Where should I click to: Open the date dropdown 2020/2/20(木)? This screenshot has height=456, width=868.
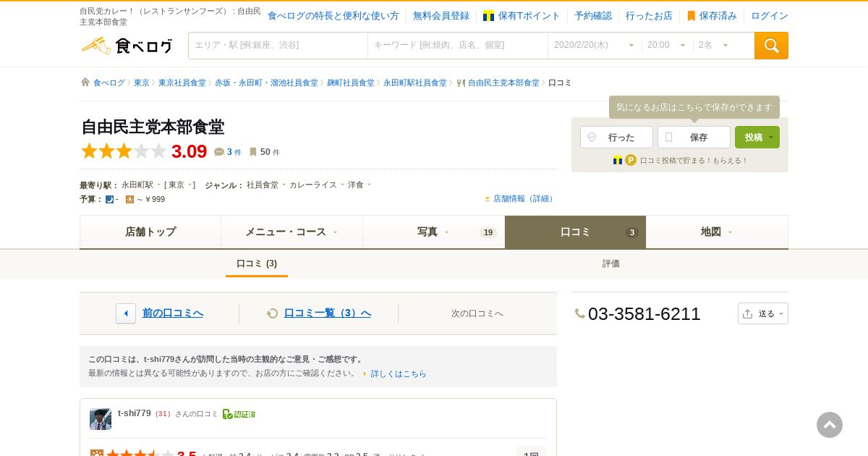tap(593, 46)
